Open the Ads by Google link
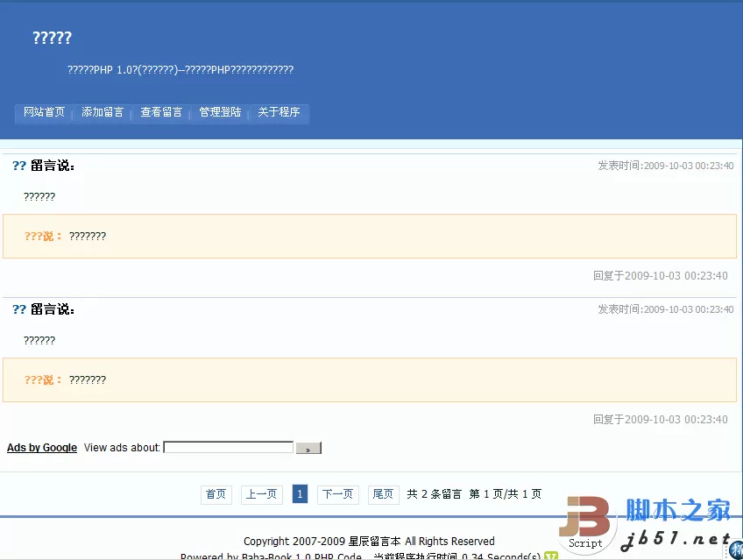The width and height of the screenshot is (743, 560). tap(41, 447)
